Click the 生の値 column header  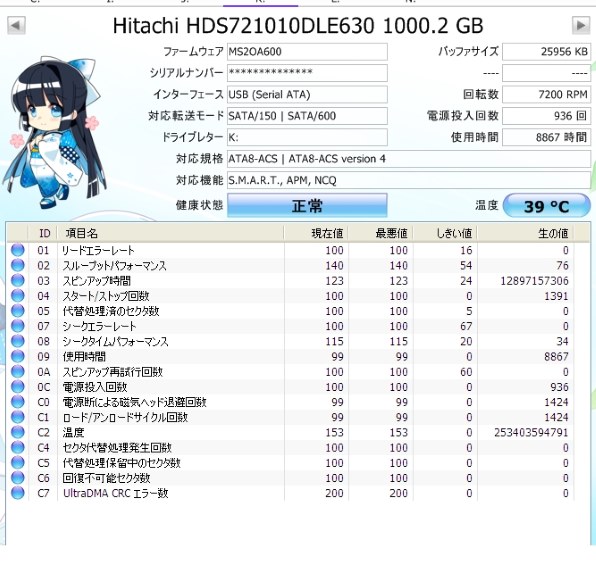pyautogui.click(x=525, y=233)
